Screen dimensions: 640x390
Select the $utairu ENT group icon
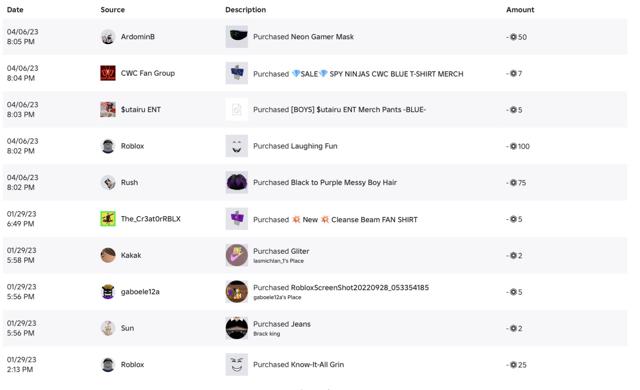[108, 110]
